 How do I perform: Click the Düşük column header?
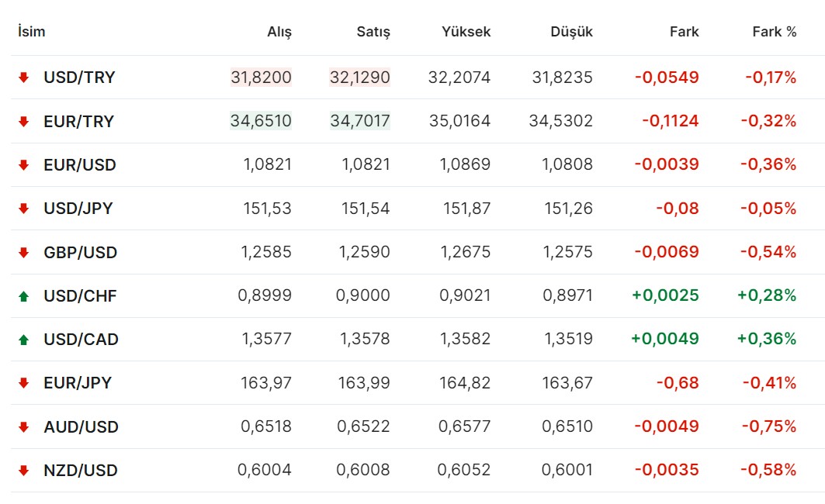[571, 32]
